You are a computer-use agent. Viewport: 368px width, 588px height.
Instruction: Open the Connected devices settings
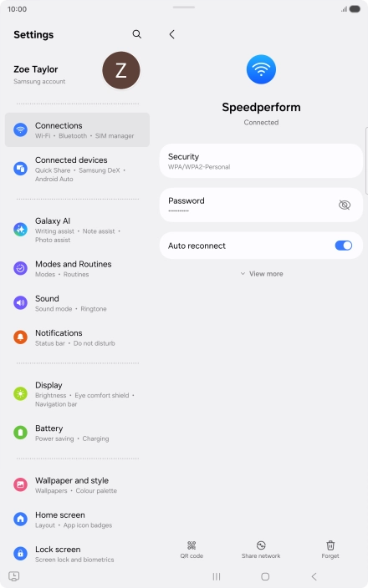(77, 169)
